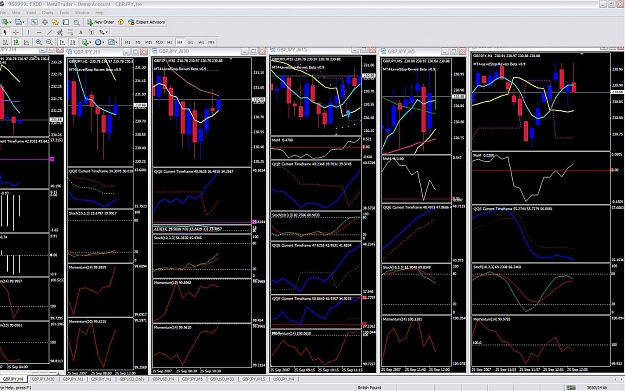The height and width of the screenshot is (391, 625).
Task: Click the New Order button
Action: tap(100, 22)
